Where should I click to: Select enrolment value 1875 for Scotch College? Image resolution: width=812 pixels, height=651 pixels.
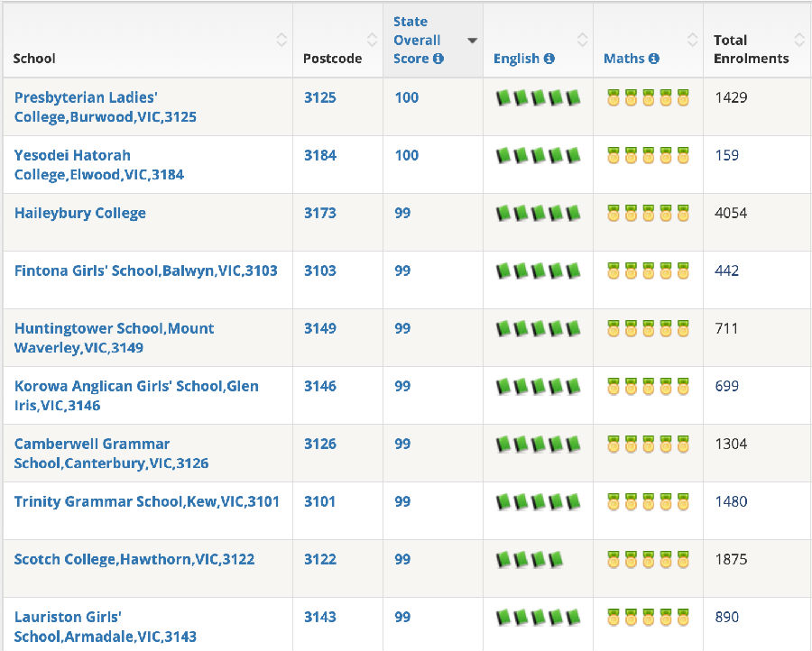(731, 559)
